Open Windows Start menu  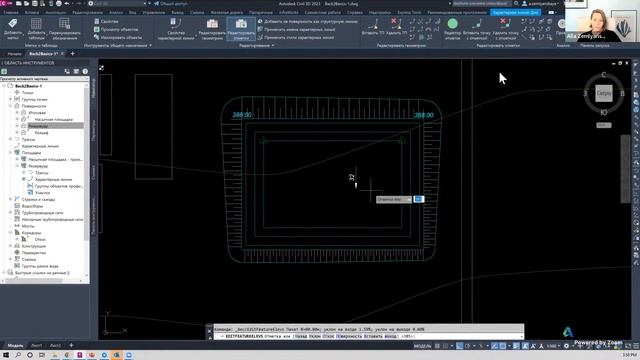(6, 355)
